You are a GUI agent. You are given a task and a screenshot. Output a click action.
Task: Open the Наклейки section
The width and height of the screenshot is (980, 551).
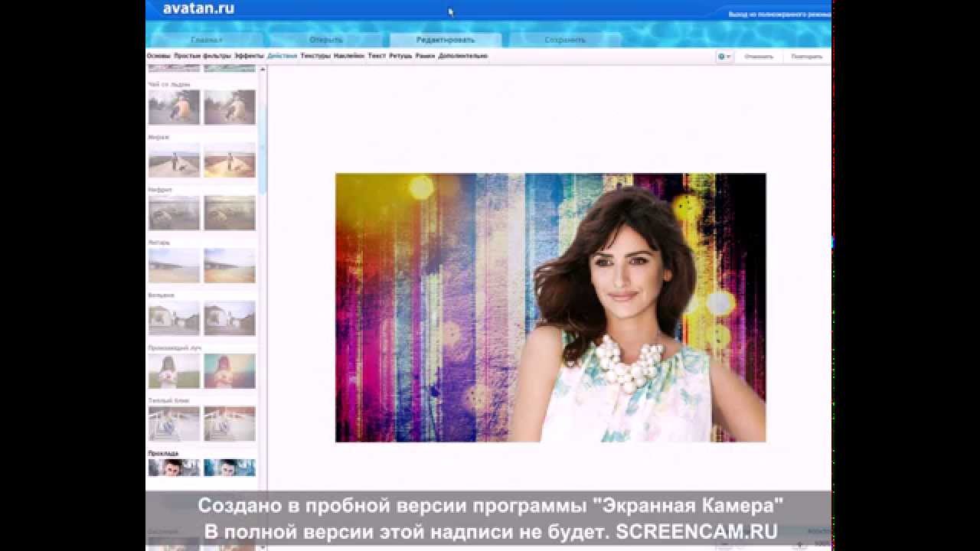[x=349, y=56]
